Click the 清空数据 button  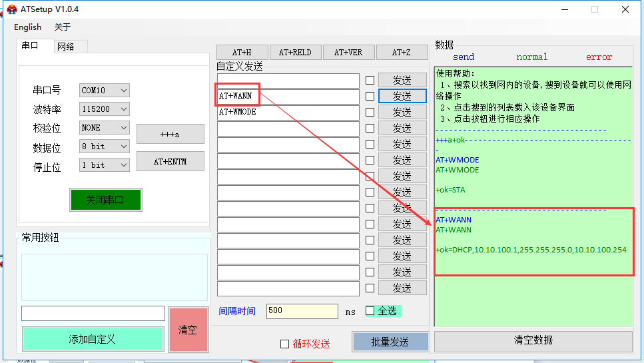(x=533, y=340)
